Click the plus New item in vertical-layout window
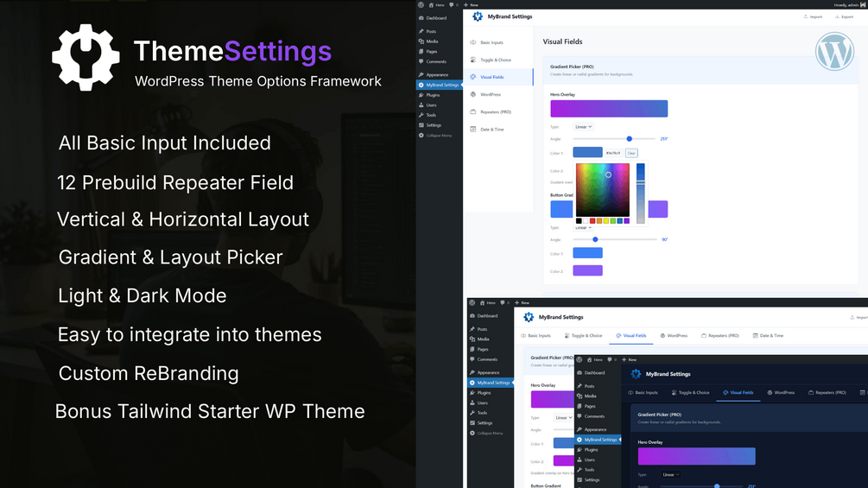Screen dimensions: 868x488 (x=471, y=5)
